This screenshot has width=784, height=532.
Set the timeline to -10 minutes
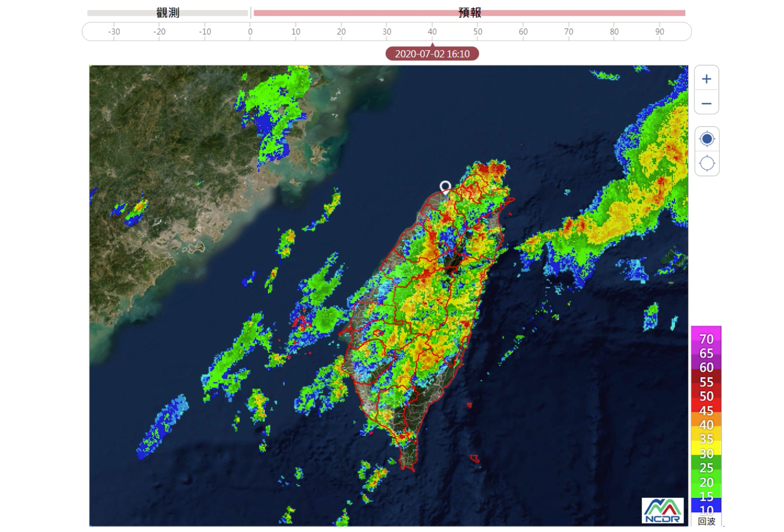(x=205, y=32)
